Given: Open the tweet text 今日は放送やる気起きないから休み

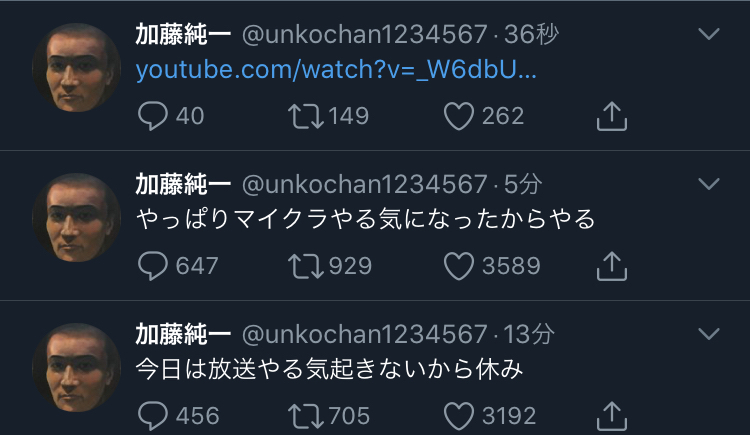Looking at the screenshot, I should pos(329,368).
